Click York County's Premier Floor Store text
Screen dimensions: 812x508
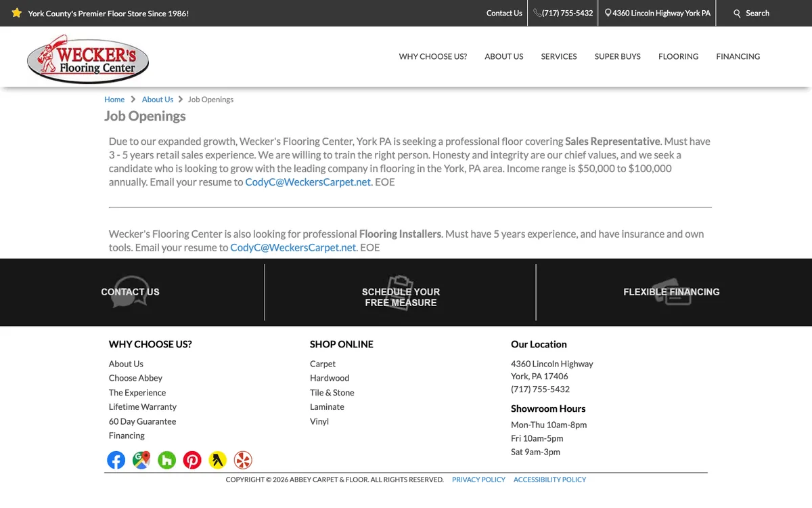[108, 13]
